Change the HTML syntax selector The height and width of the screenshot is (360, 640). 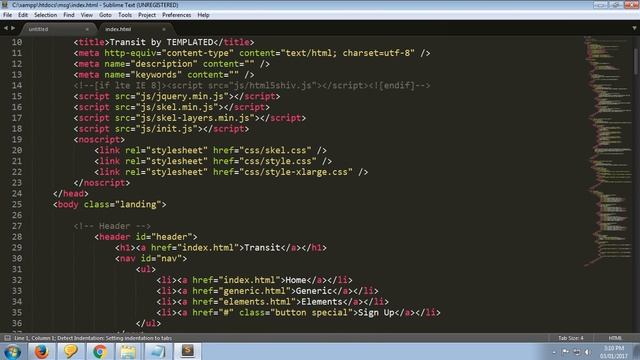pyautogui.click(x=615, y=338)
